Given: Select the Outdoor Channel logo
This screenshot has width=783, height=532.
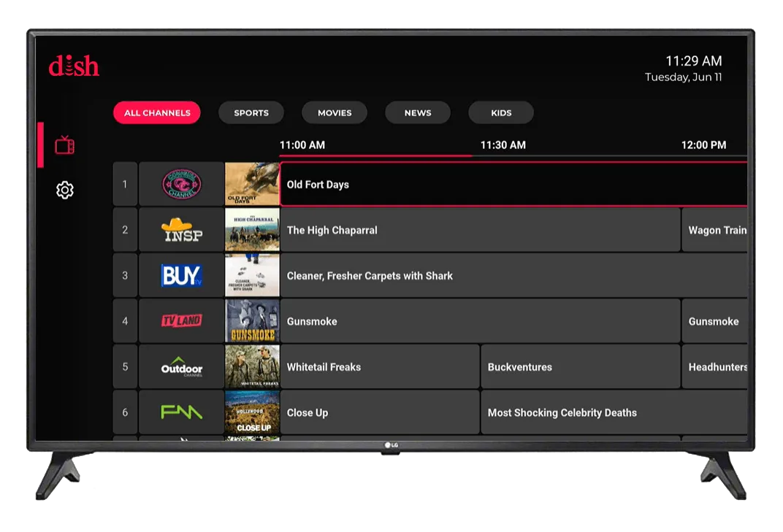Looking at the screenshot, I should pyautogui.click(x=182, y=367).
